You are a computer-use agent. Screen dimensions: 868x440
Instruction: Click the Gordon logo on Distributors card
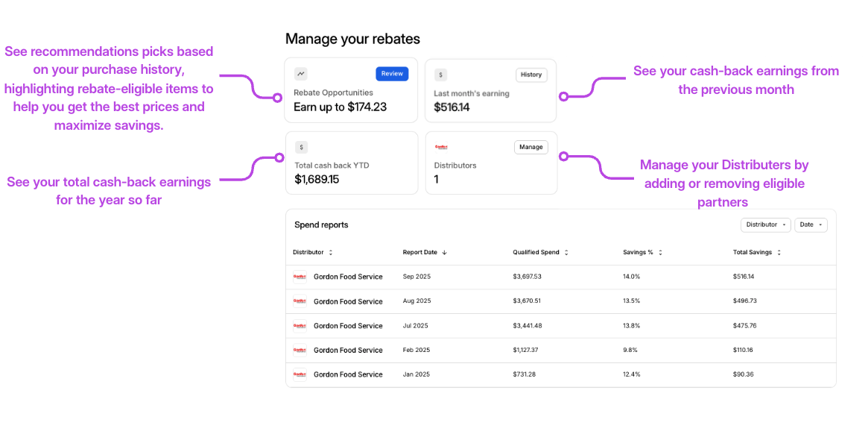[441, 147]
